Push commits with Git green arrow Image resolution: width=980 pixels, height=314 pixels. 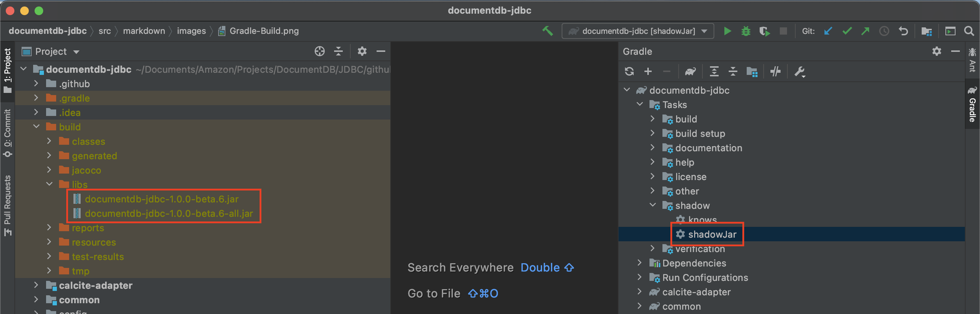click(x=866, y=31)
